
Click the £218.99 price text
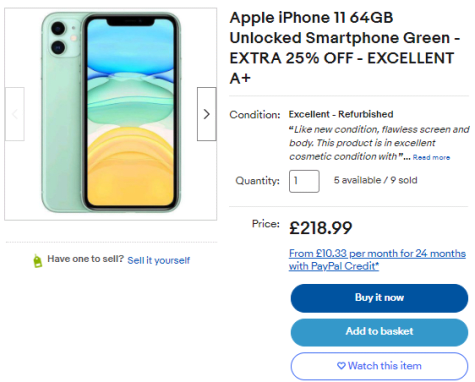(320, 228)
